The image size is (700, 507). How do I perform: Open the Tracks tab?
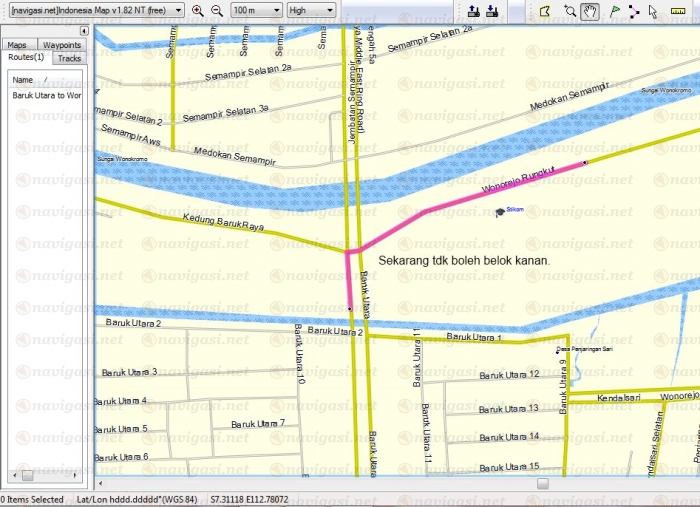point(69,59)
